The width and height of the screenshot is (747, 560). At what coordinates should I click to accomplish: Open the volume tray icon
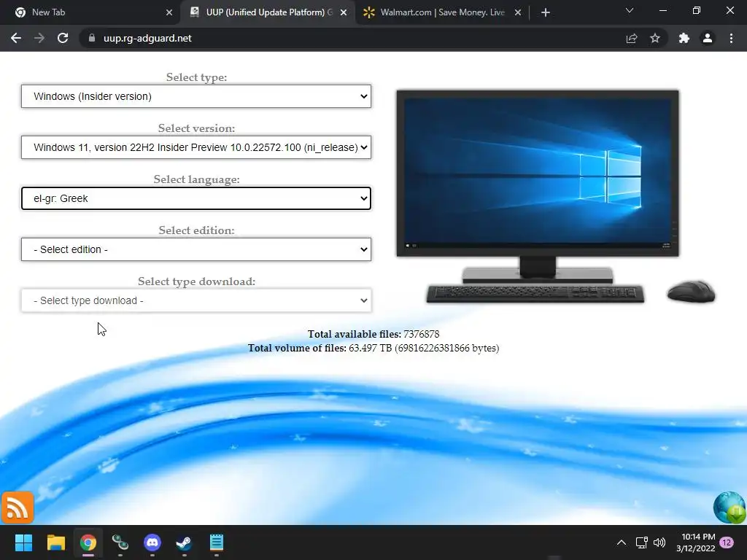(x=659, y=542)
